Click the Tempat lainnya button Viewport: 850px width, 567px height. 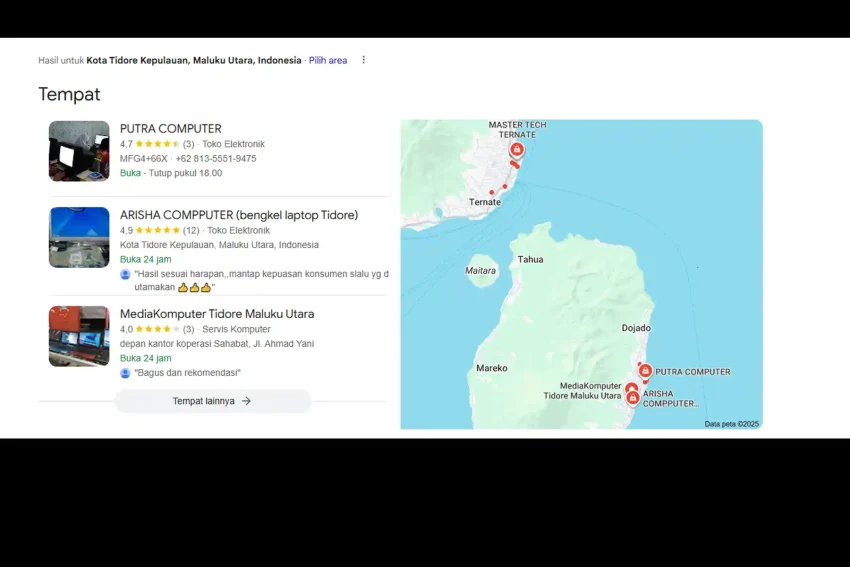(x=212, y=401)
